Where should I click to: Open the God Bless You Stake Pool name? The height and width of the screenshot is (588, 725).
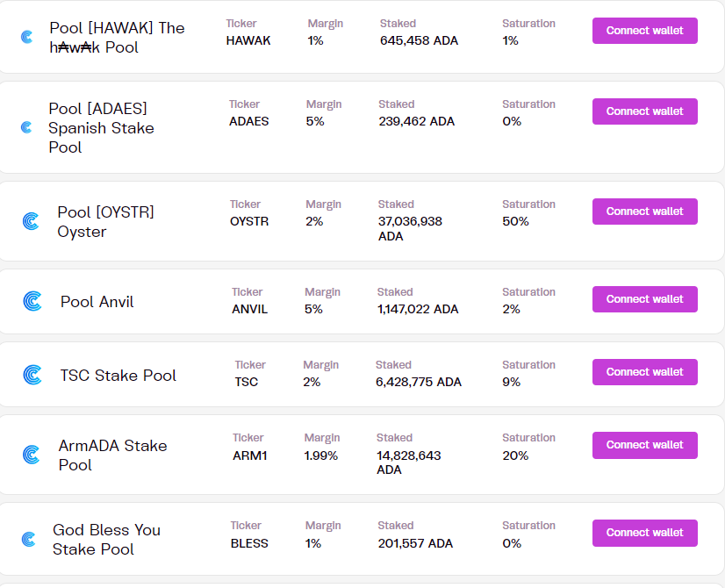click(106, 539)
